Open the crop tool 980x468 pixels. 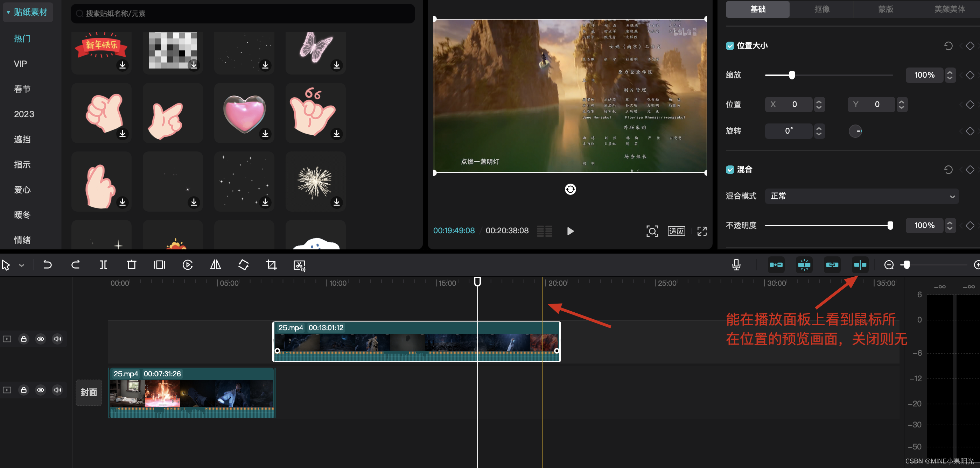click(x=272, y=264)
